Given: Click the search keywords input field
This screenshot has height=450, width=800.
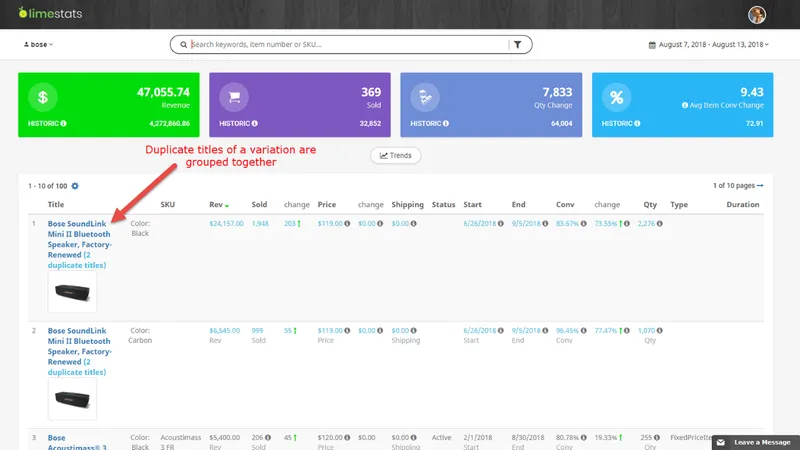Looking at the screenshot, I should pyautogui.click(x=349, y=44).
